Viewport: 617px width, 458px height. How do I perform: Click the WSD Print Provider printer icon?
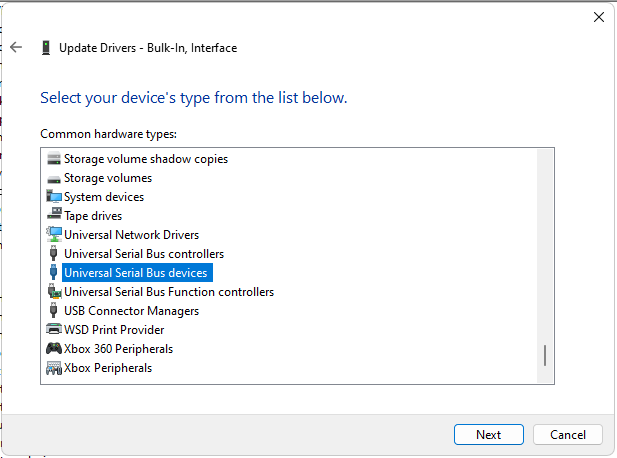[54, 329]
